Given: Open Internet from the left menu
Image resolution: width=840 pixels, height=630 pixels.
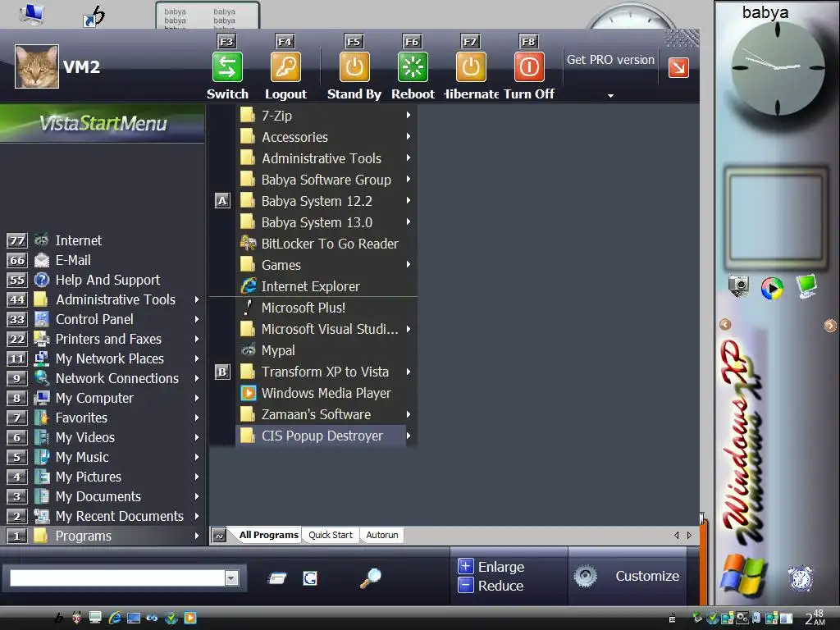Looking at the screenshot, I should 78,240.
